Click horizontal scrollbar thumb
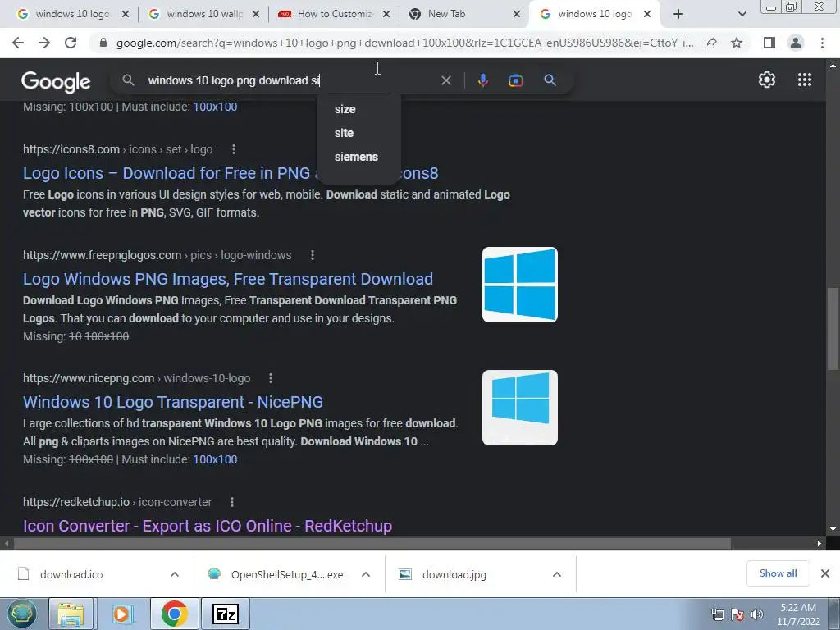Image resolution: width=840 pixels, height=630 pixels. (x=372, y=543)
